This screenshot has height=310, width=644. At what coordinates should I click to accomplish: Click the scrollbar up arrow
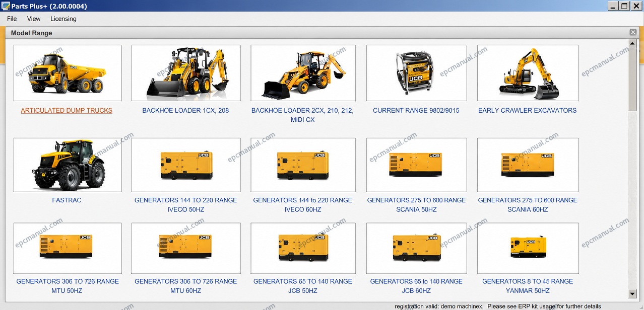pos(633,43)
